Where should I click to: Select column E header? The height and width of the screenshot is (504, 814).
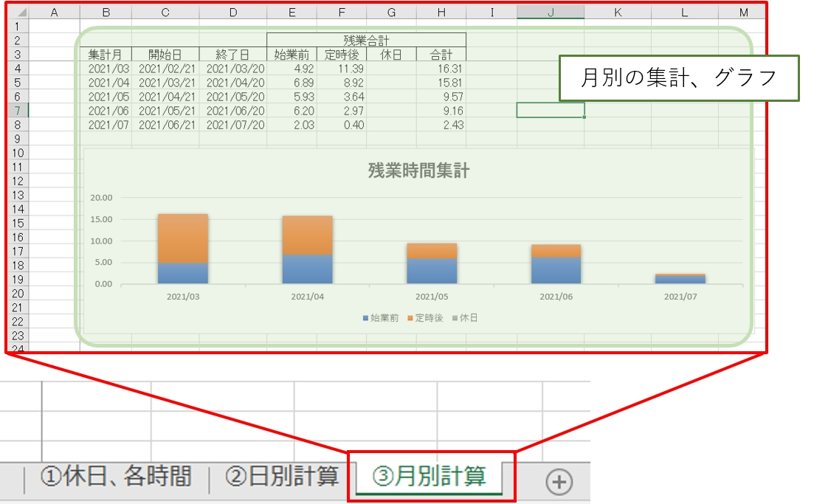(x=292, y=12)
